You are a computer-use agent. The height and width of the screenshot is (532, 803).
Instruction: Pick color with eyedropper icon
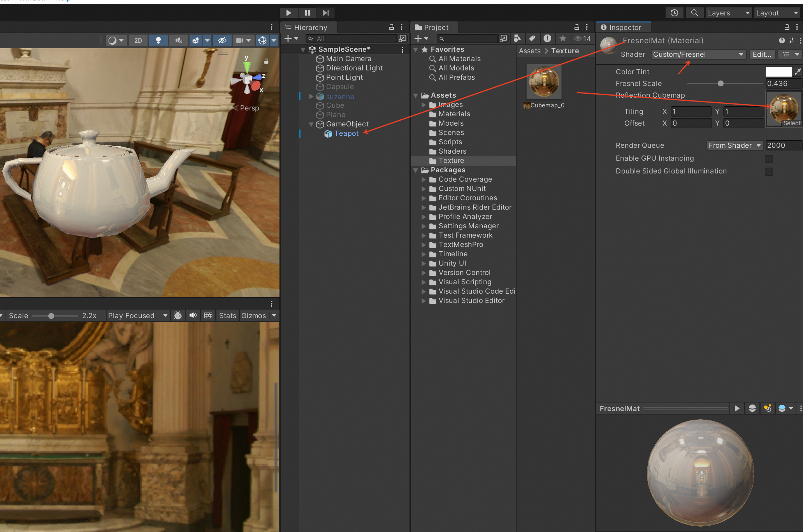tap(798, 72)
